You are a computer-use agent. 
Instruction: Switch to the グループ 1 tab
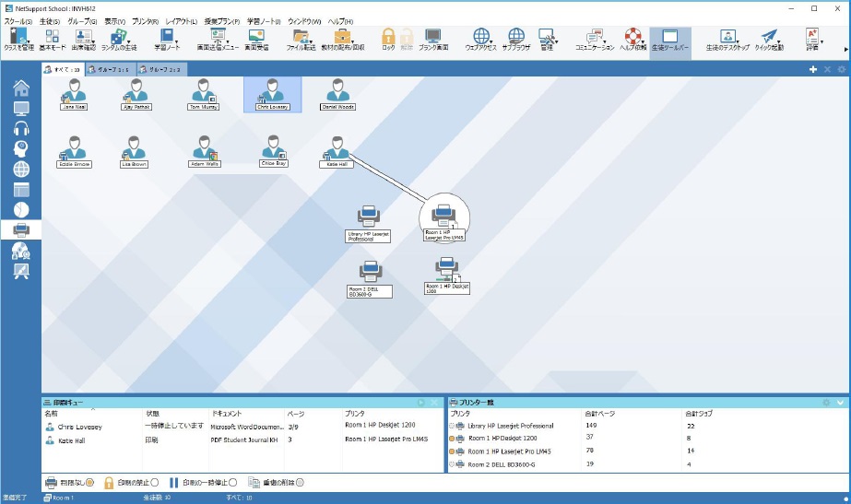111,69
